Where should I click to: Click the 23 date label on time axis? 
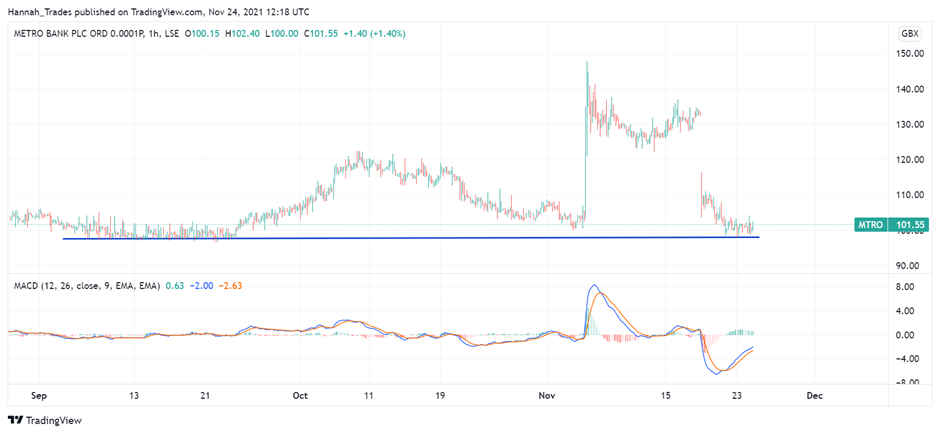737,396
